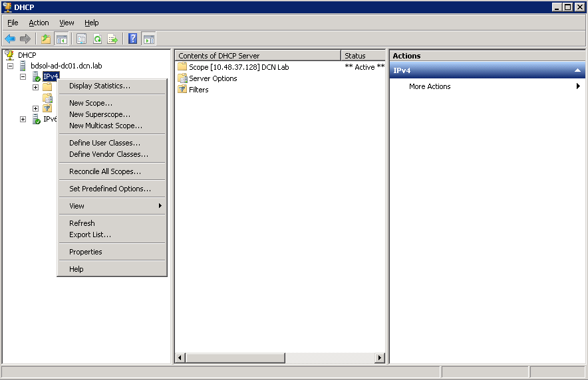Maximize the DHCP window
This screenshot has width=588, height=380.
coord(568,7)
